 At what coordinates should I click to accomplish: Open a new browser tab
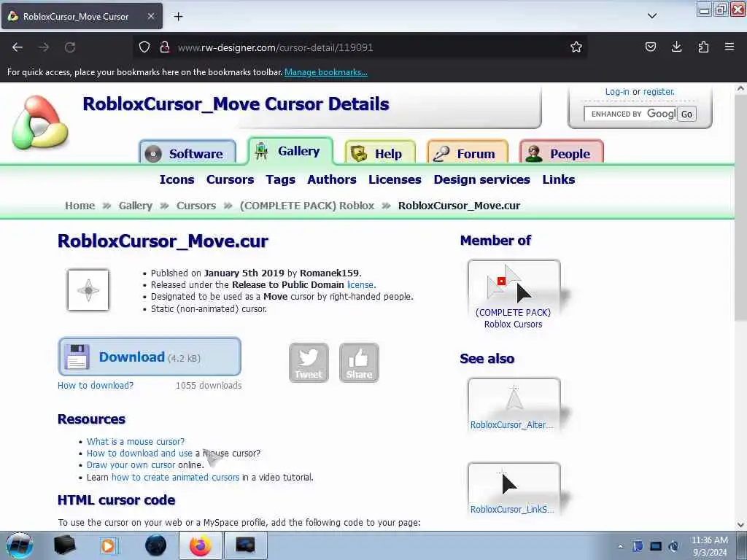pos(178,17)
